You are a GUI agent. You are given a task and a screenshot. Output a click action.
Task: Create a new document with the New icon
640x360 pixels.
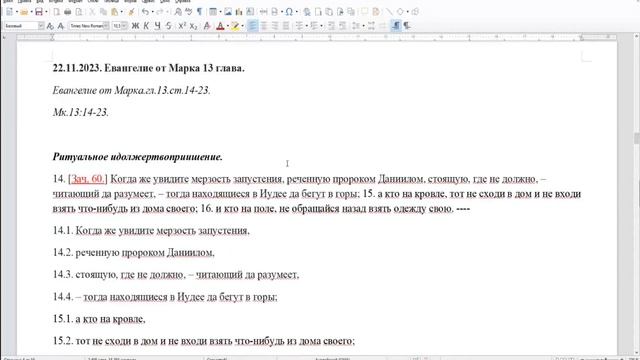(9, 12)
